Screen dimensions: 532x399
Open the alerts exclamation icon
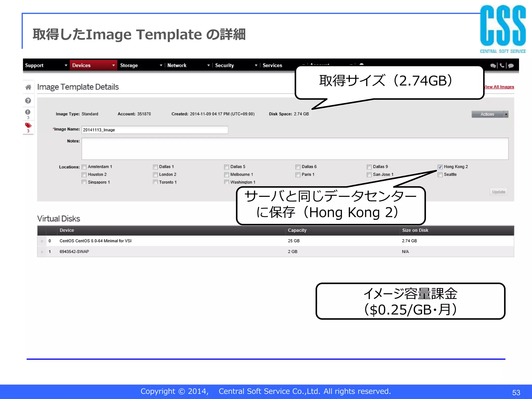point(28,112)
